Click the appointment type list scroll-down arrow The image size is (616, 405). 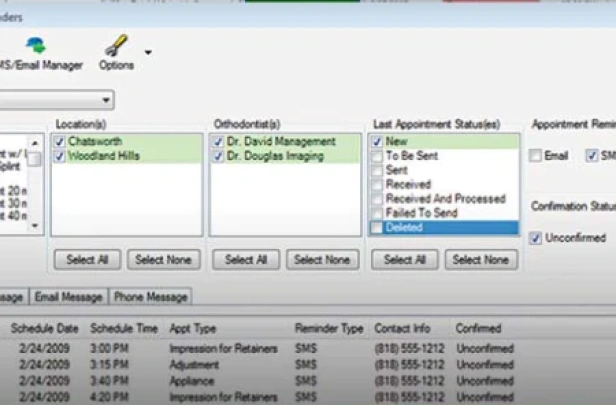pyautogui.click(x=35, y=226)
